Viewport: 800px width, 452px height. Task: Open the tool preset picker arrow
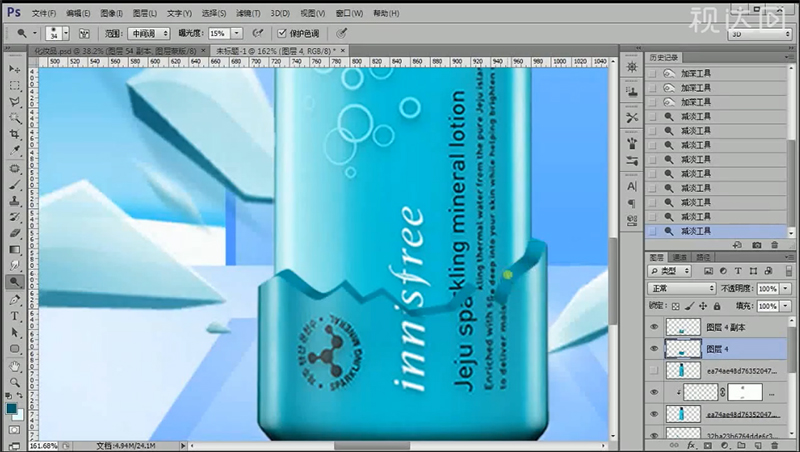(35, 34)
